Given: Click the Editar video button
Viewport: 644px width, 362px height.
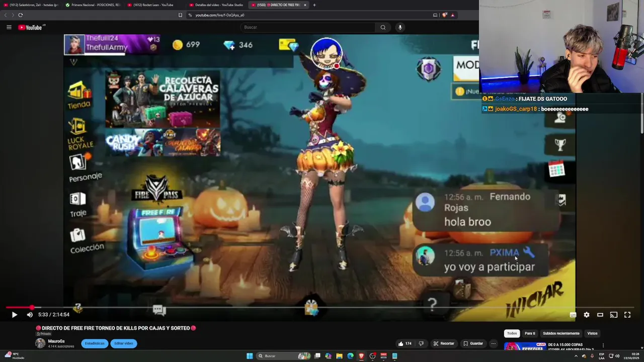Looking at the screenshot, I should pyautogui.click(x=123, y=343).
